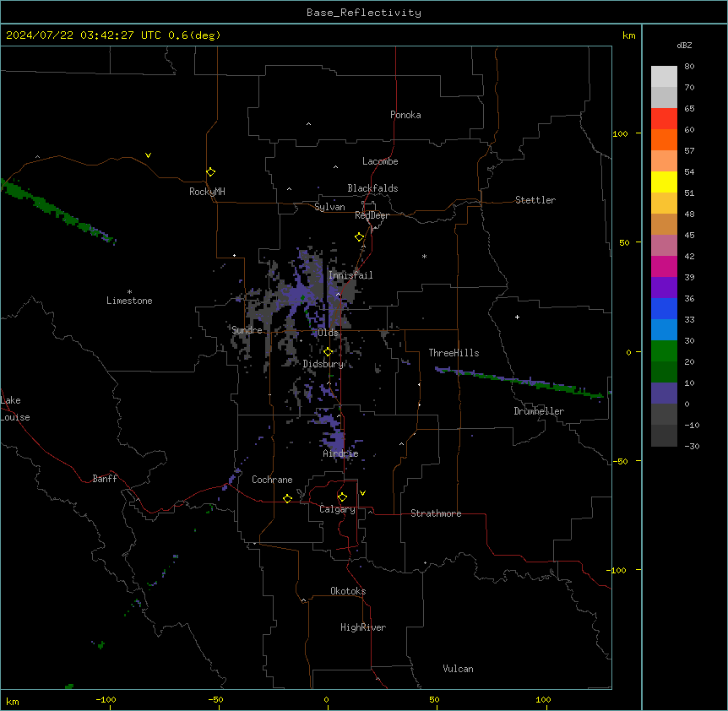
Task: Click the RockyMH label
Action: pos(207,192)
